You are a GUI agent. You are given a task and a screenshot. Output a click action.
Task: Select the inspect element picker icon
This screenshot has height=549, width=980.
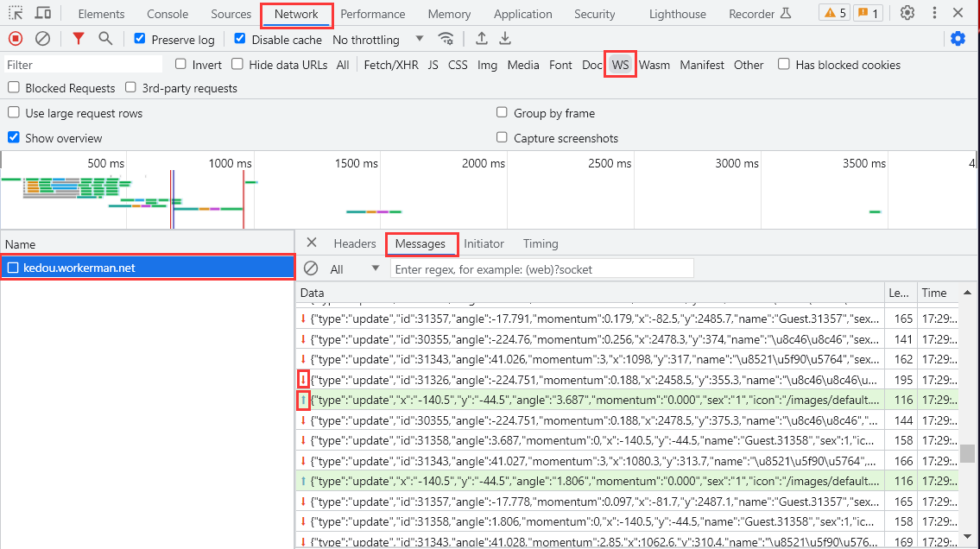[x=16, y=13]
